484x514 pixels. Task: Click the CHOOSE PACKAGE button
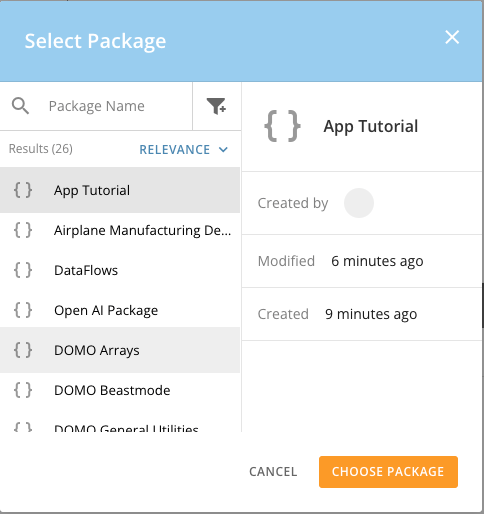point(388,472)
